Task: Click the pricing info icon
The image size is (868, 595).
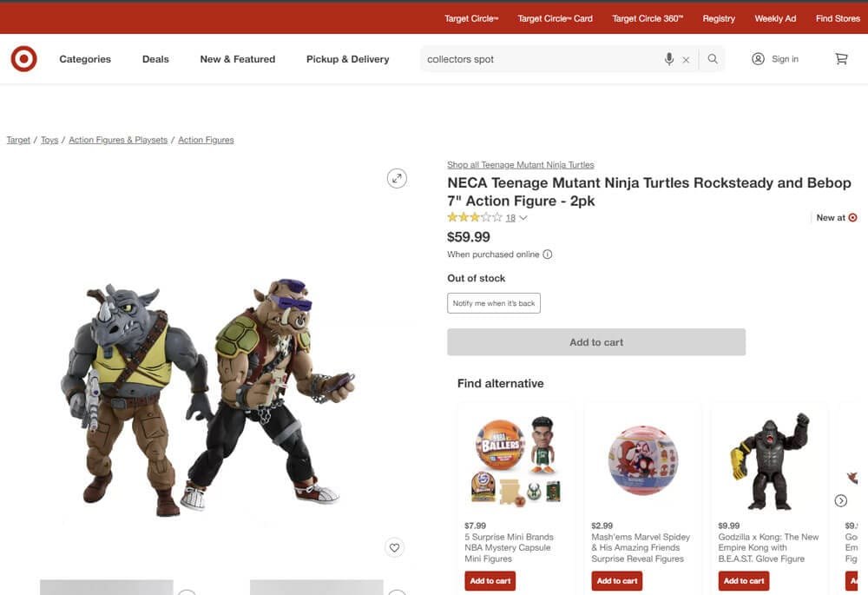Action: (x=547, y=255)
